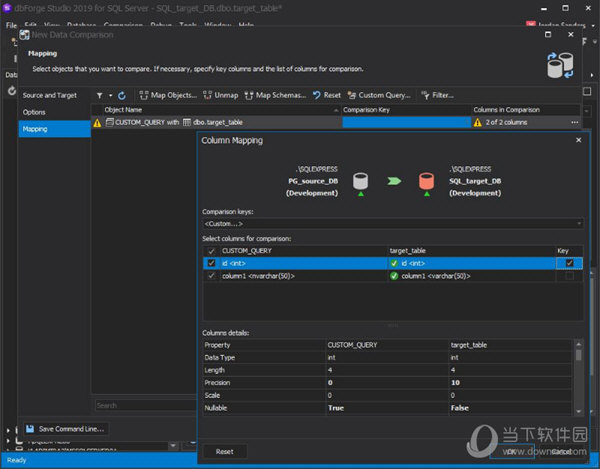Close the Column Mapping panel
Image resolution: width=600 pixels, height=469 pixels.
point(579,140)
